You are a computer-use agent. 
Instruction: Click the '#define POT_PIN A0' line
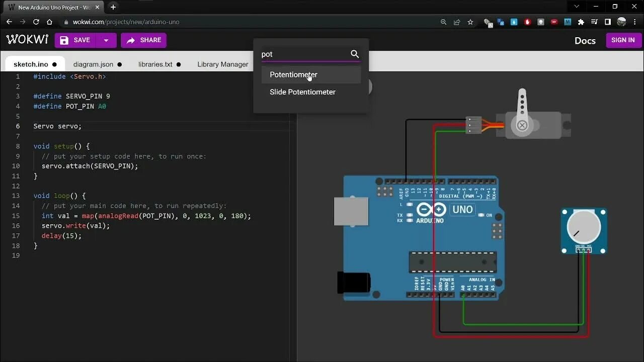(x=69, y=106)
